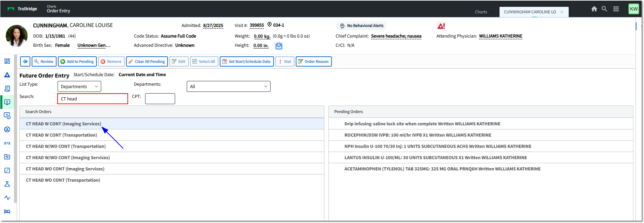
Task: Click the Pending Orders column header
Action: [481, 112]
